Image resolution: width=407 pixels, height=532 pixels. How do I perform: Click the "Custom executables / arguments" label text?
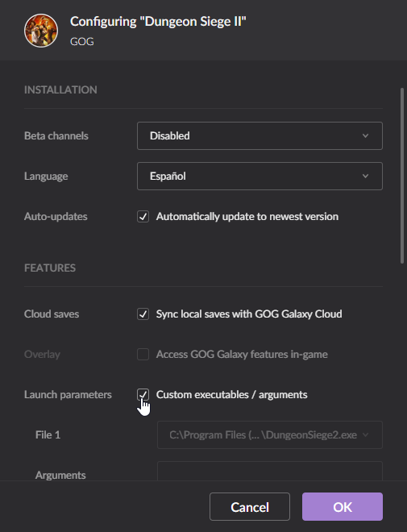coord(231,395)
